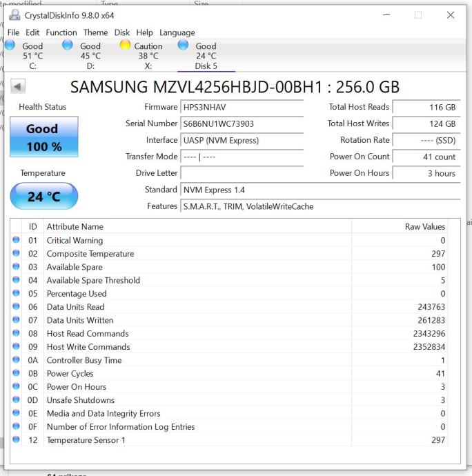The image size is (472, 476).
Task: Switch to X: drive tab showing 38 °C
Action: [x=148, y=56]
